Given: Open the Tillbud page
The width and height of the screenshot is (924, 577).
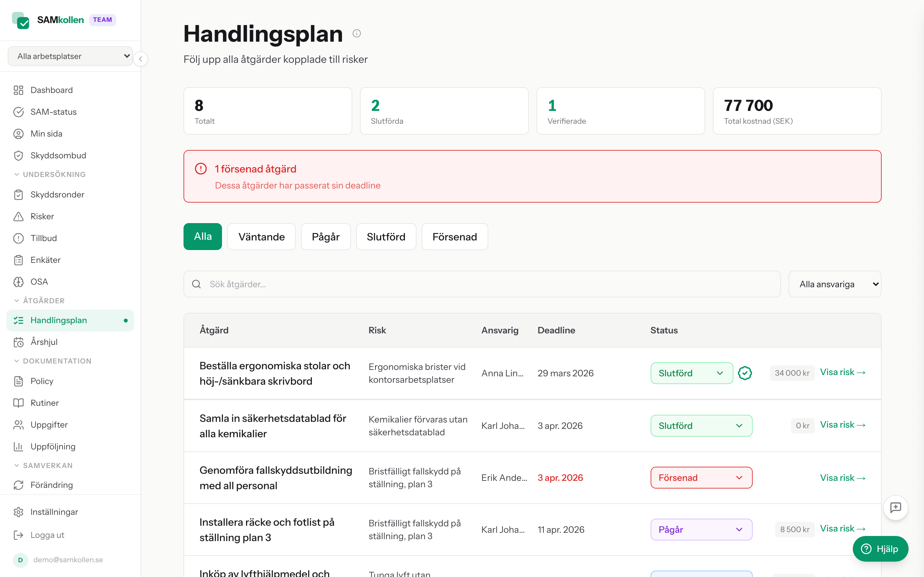Looking at the screenshot, I should click(x=43, y=238).
